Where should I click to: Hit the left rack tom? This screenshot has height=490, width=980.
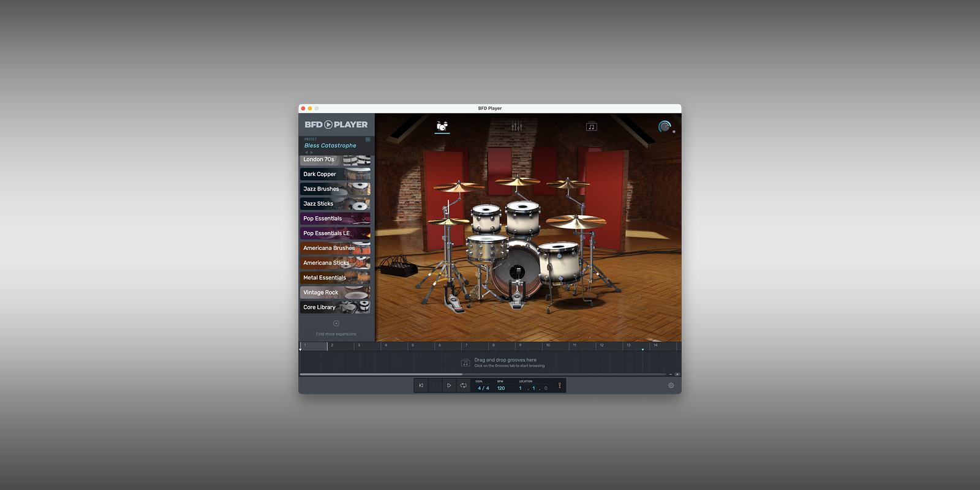point(486,219)
